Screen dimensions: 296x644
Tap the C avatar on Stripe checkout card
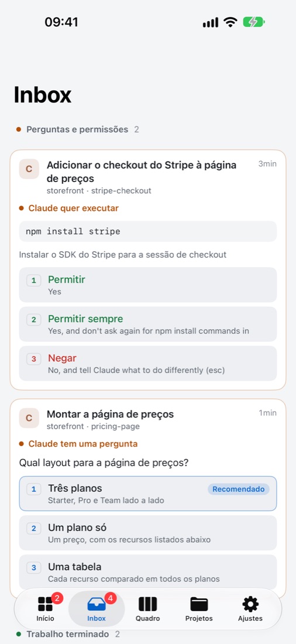coord(29,169)
